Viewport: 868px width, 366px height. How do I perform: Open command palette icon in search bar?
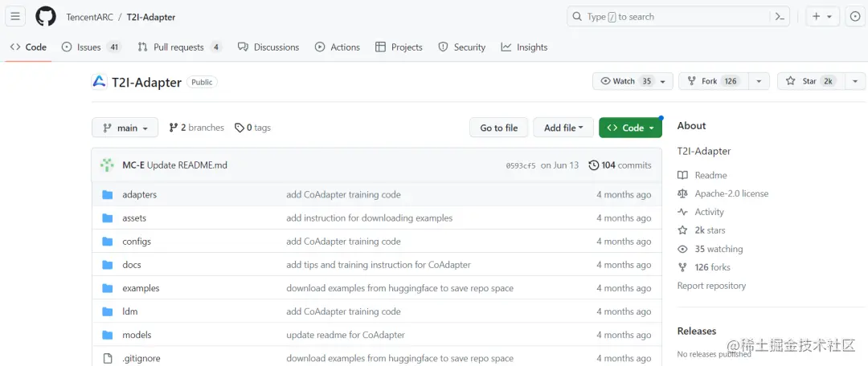[x=780, y=17]
